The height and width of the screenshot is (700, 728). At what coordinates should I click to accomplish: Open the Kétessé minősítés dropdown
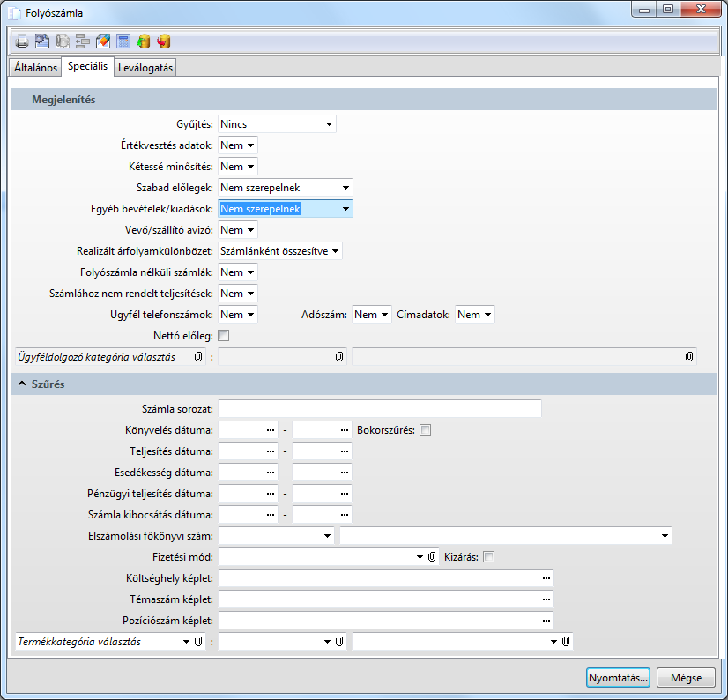[x=238, y=167]
